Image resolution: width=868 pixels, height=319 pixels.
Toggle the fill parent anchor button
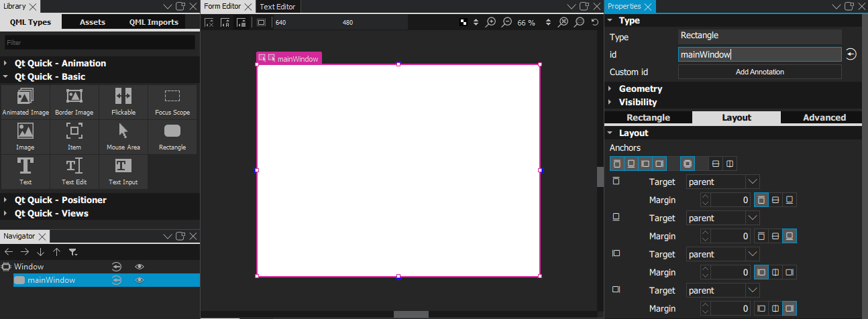[688, 164]
